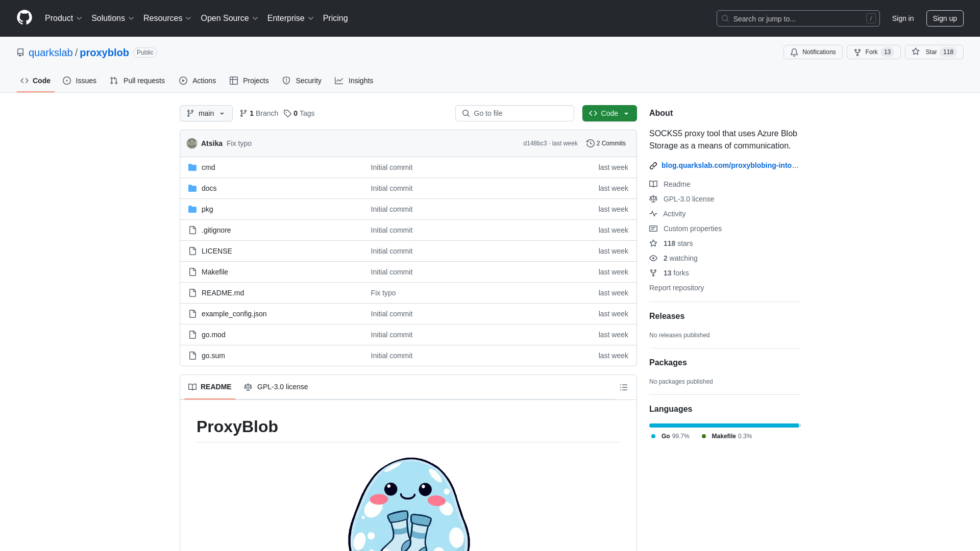This screenshot has height=551, width=980.
Task: Switch to the Projects tab
Action: click(249, 81)
